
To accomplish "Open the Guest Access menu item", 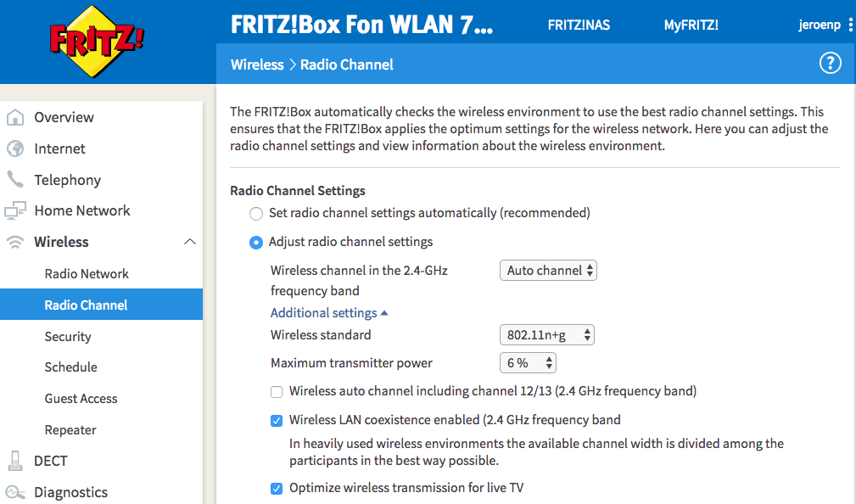I will [81, 399].
